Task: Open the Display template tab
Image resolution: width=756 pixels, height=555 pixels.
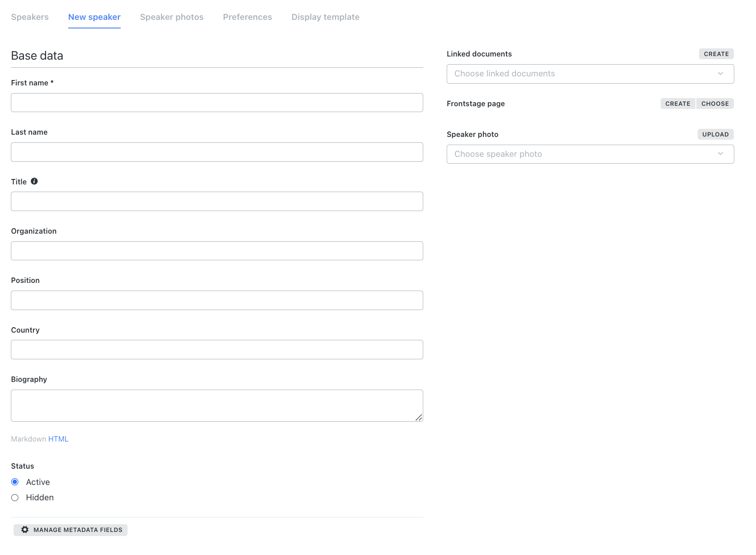Action: tap(326, 17)
